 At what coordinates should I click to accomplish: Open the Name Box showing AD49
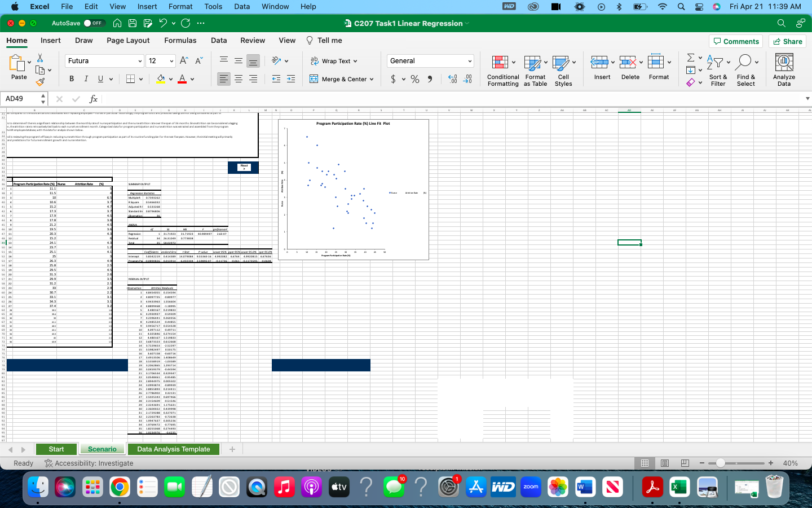coord(24,99)
